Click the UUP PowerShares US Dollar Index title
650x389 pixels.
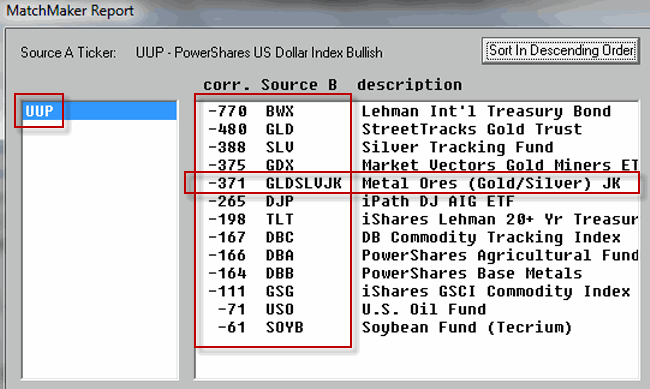259,53
